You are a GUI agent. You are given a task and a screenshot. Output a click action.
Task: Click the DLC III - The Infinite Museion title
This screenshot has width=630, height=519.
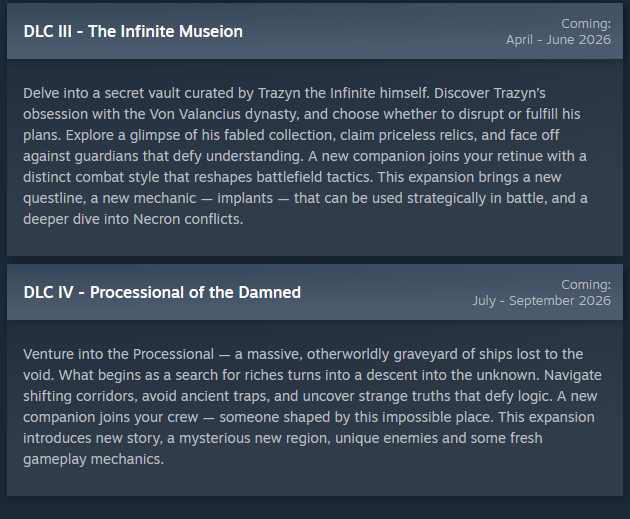tap(133, 31)
